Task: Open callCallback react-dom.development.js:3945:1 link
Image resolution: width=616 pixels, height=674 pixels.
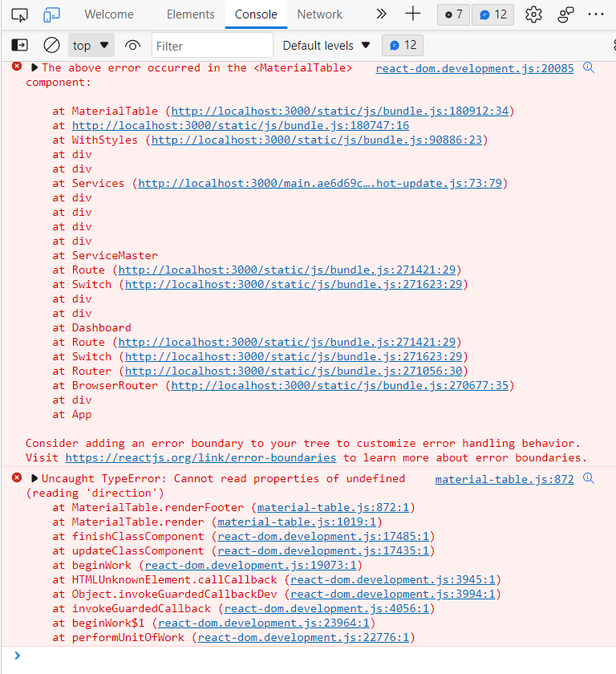Action: (393, 579)
